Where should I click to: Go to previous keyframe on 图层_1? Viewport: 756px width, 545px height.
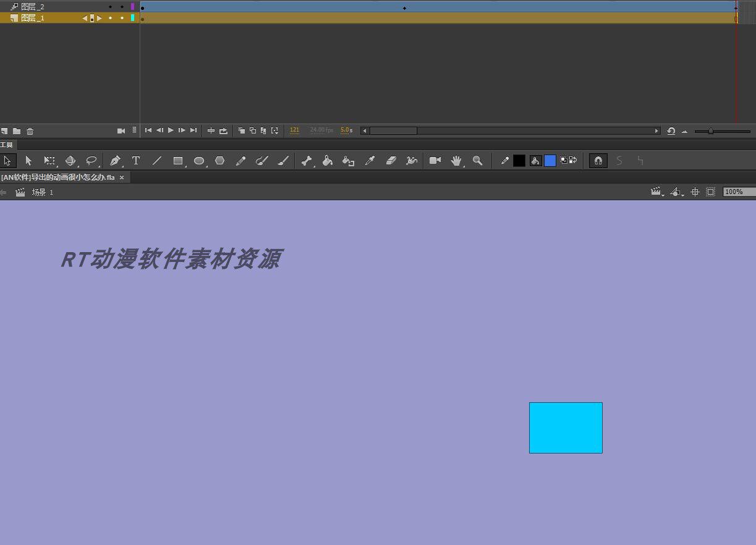point(85,18)
